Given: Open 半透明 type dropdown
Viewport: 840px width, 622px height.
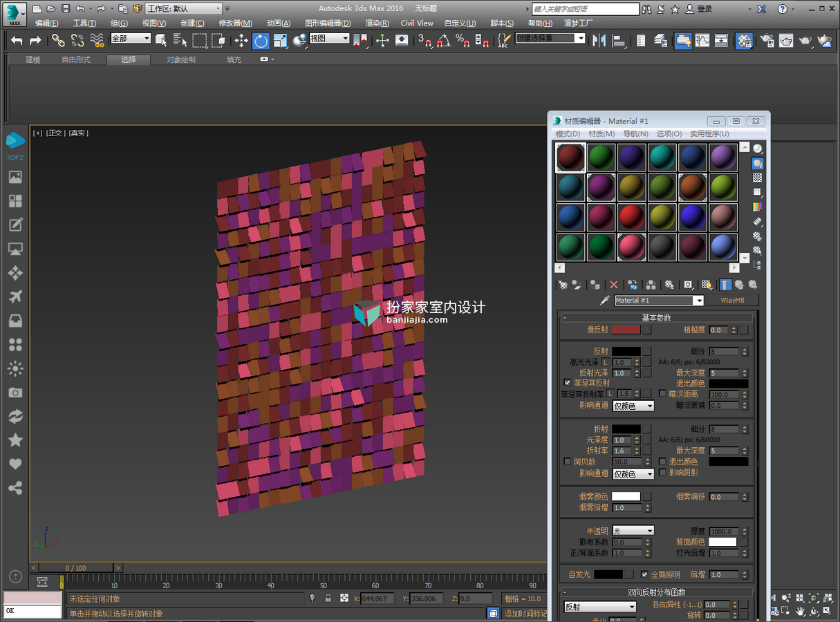Looking at the screenshot, I should point(633,531).
